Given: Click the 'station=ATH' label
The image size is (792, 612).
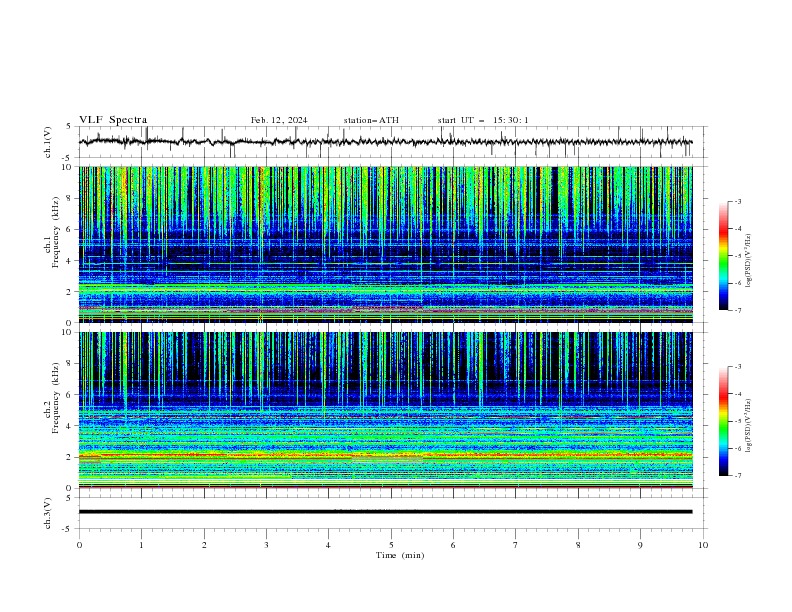Looking at the screenshot, I should click(x=371, y=120).
